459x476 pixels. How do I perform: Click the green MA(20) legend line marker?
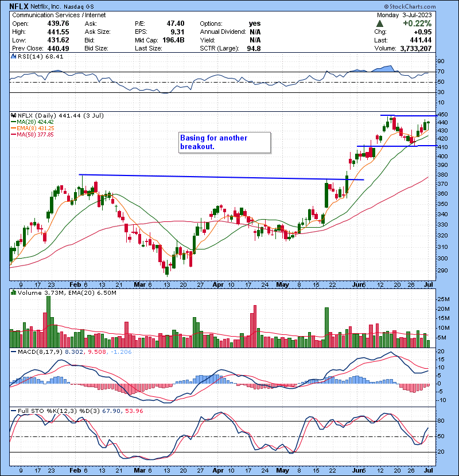click(13, 122)
